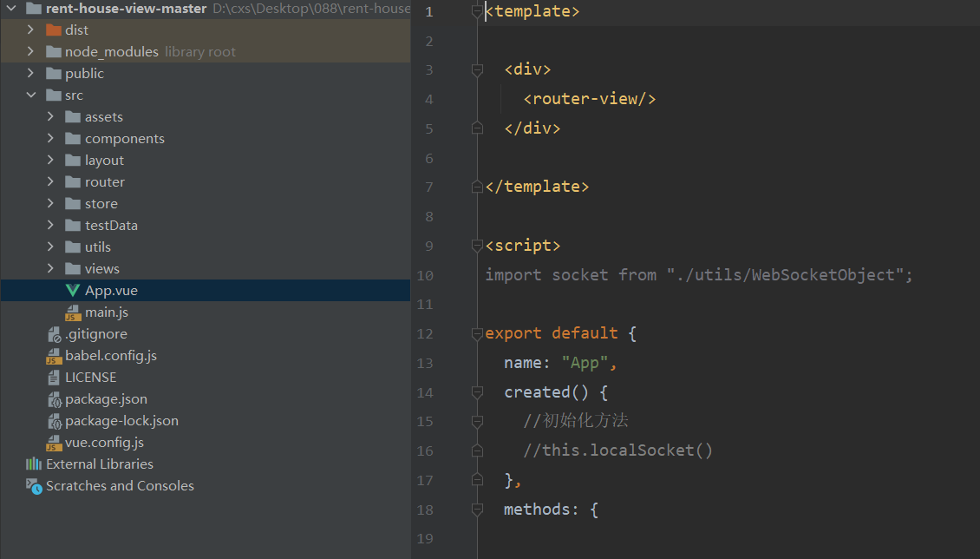This screenshot has height=559, width=980.
Task: Click line number 4 in gutter
Action: pos(428,99)
